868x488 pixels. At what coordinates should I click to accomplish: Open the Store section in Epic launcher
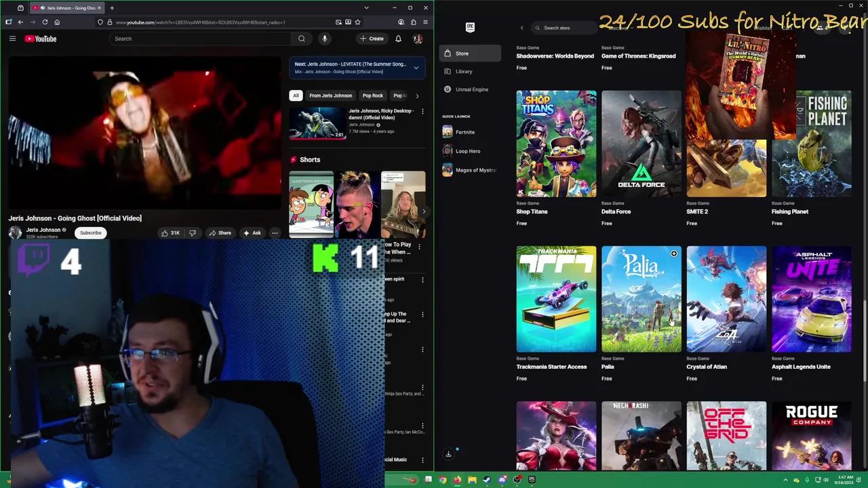(x=470, y=53)
